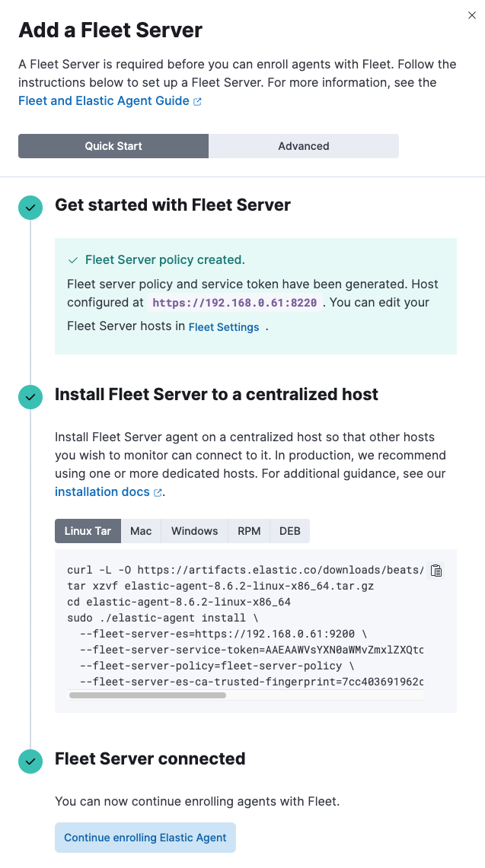Click the horizontal scrollbar under the code block
This screenshot has height=868, width=485.
coord(148,695)
